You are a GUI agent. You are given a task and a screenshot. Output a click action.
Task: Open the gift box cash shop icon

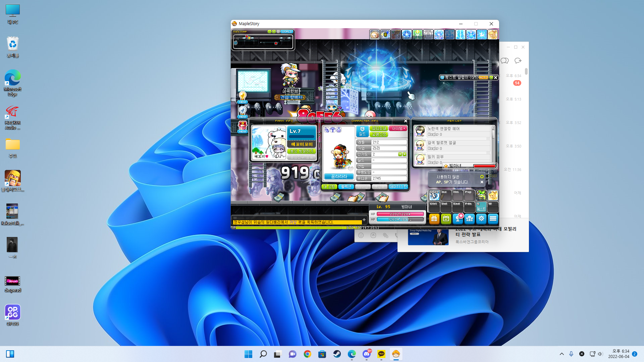point(434,219)
